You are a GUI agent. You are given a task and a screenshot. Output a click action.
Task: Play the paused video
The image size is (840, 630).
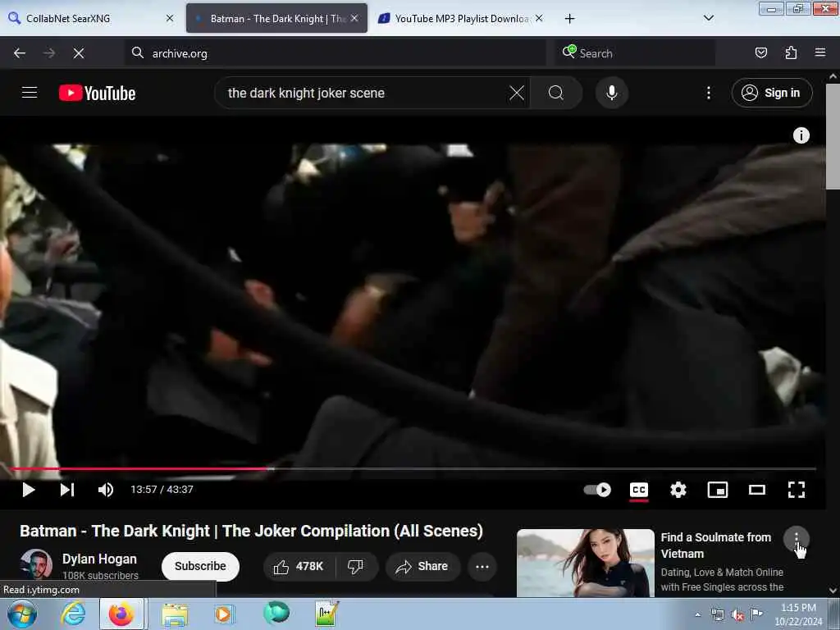(29, 489)
